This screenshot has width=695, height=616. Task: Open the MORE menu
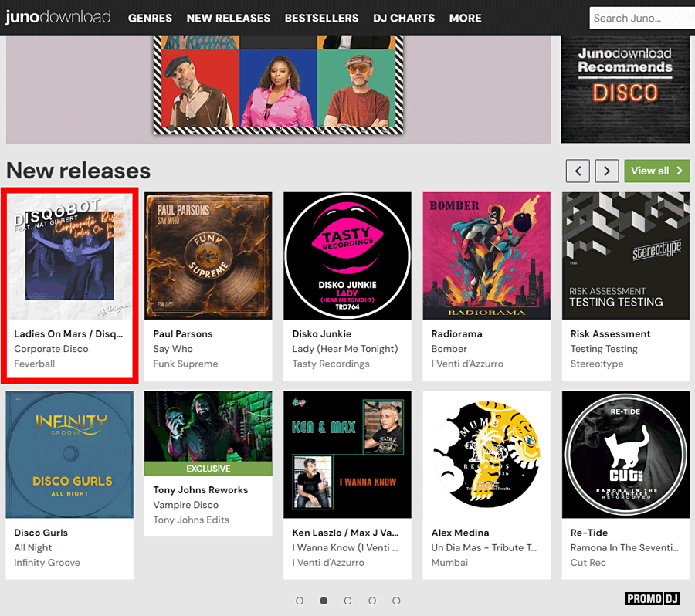[465, 19]
